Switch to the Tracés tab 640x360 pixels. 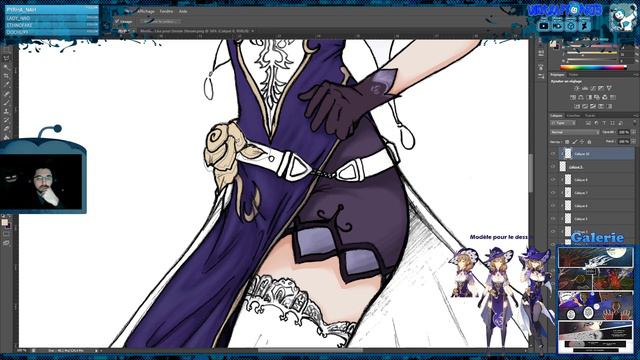click(x=590, y=116)
